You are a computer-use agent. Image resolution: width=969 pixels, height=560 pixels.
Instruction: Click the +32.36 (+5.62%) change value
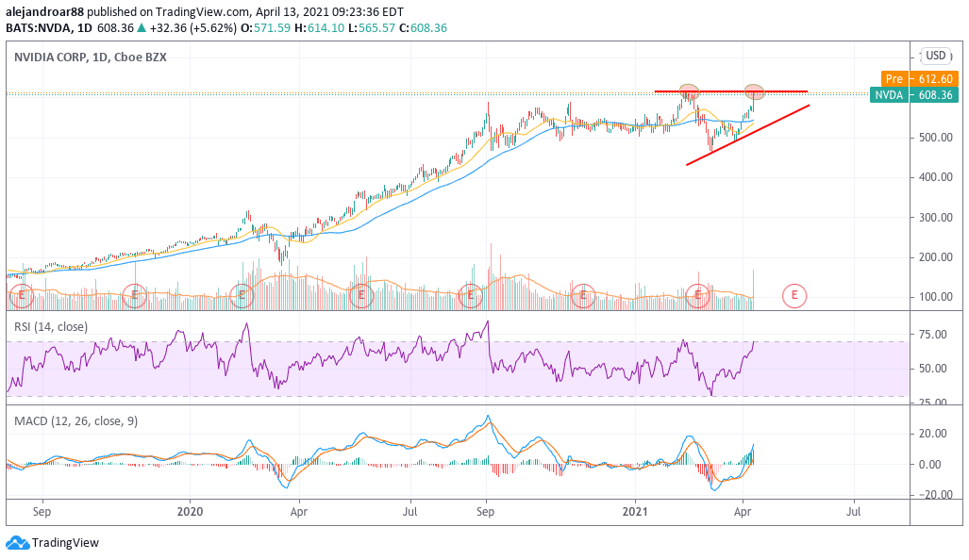[193, 27]
